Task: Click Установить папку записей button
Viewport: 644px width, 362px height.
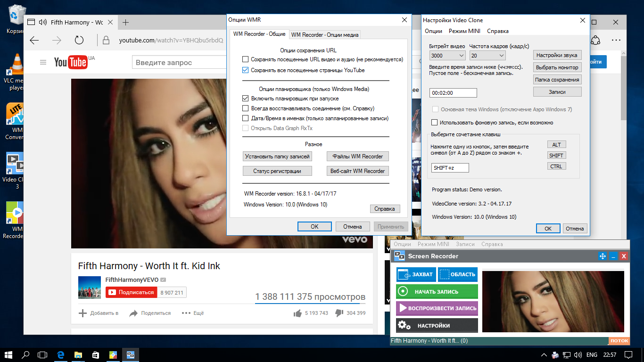Action: click(x=277, y=156)
